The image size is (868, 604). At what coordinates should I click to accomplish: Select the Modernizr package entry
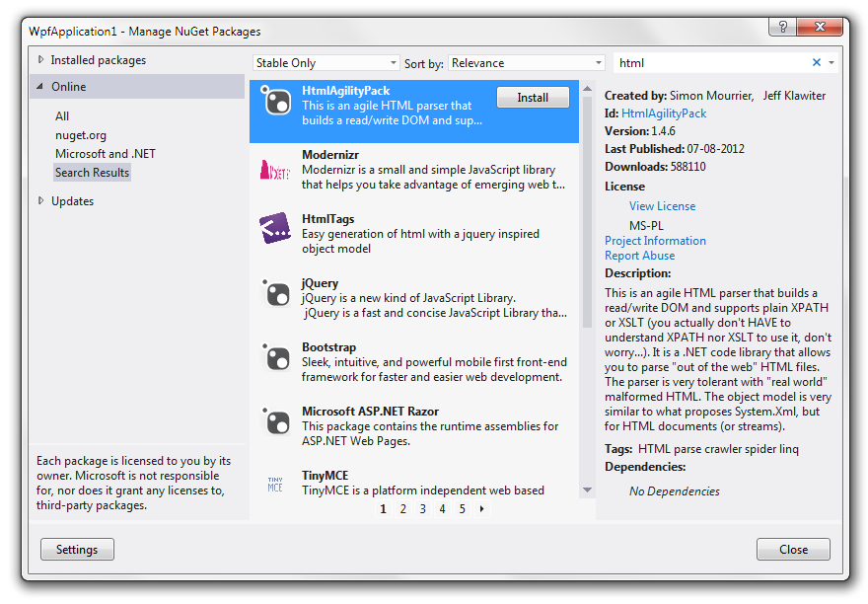click(x=414, y=175)
